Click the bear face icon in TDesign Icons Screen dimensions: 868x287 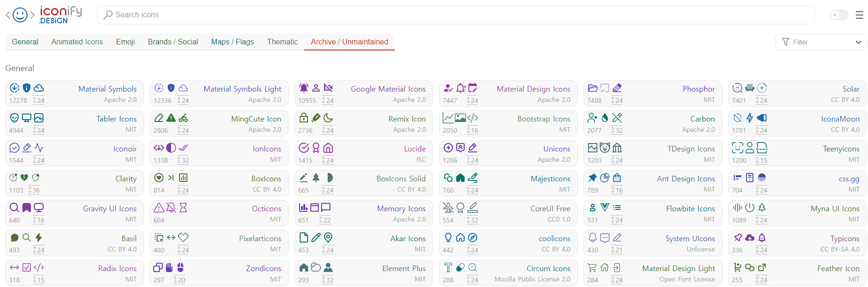(x=605, y=148)
